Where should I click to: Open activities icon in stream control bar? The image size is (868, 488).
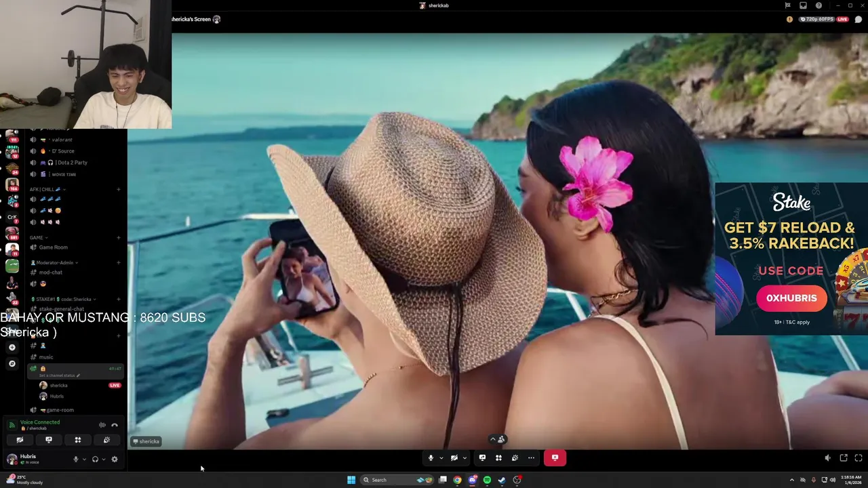[x=498, y=457]
